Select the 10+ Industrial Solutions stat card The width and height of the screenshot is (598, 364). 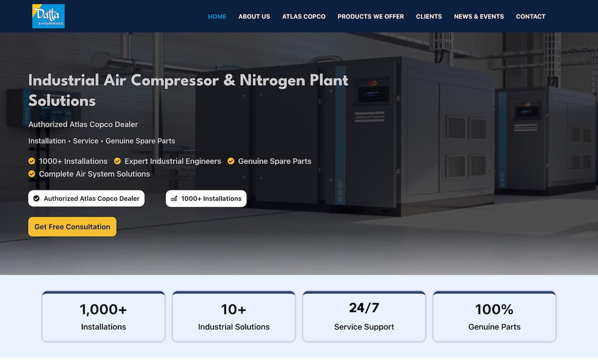point(234,316)
